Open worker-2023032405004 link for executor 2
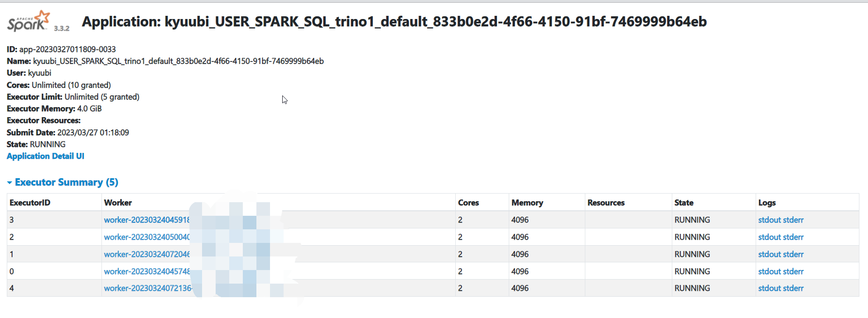Viewport: 868px width, 318px height. pyautogui.click(x=147, y=237)
